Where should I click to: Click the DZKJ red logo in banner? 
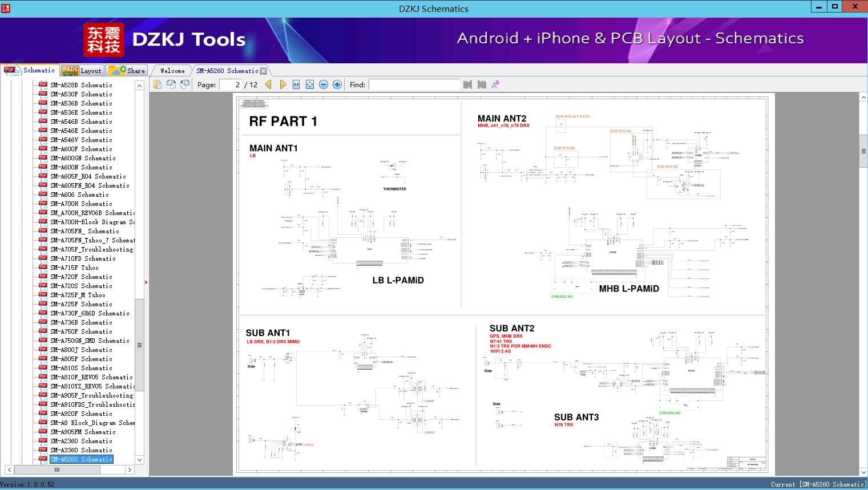pyautogui.click(x=104, y=39)
